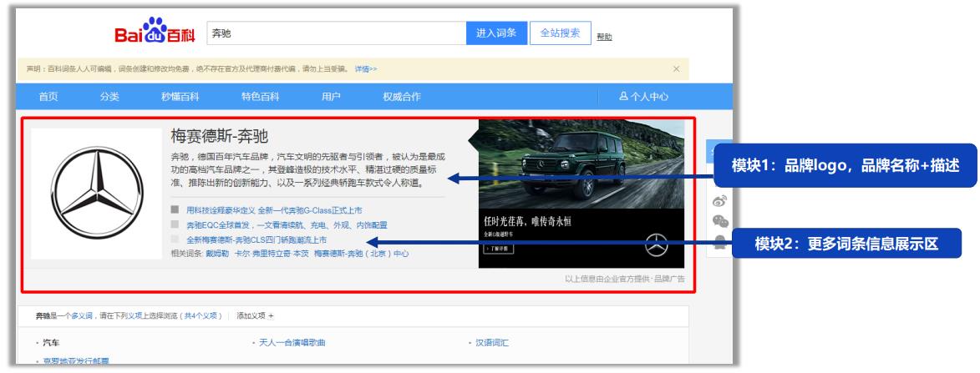Screen dimensions: 980x373
Task: Open the 汉语词汇 meaning
Action: pyautogui.click(x=492, y=342)
